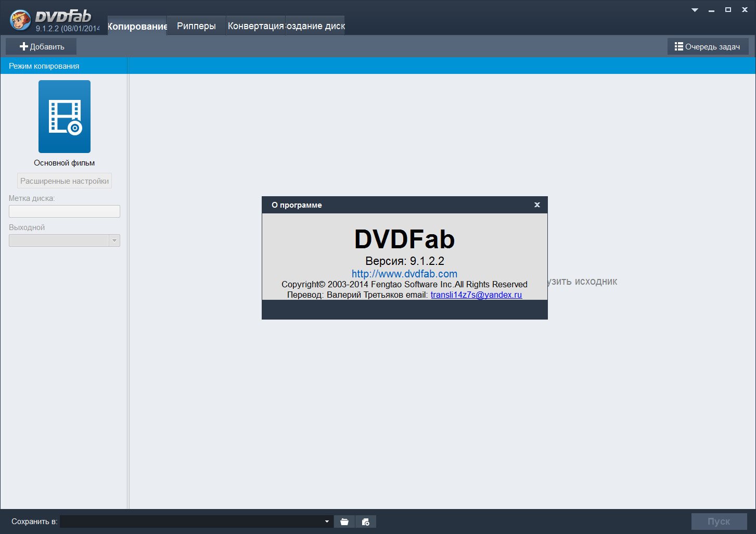Open the Очередь задач task queue
The width and height of the screenshot is (756, 534).
708,47
